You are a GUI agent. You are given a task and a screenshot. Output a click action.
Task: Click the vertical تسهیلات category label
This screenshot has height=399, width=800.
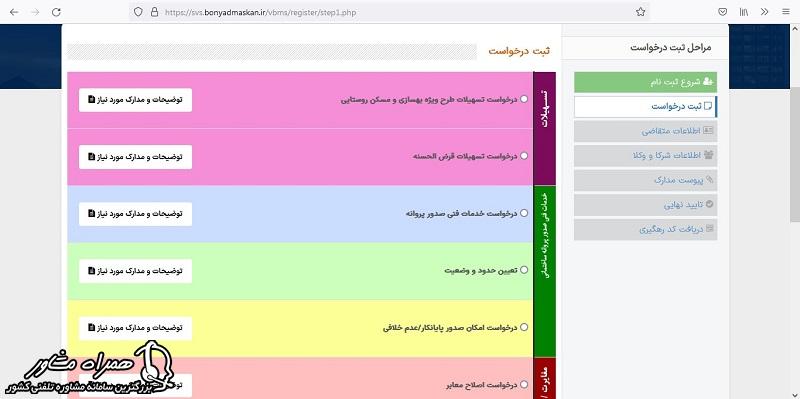[x=544, y=128]
